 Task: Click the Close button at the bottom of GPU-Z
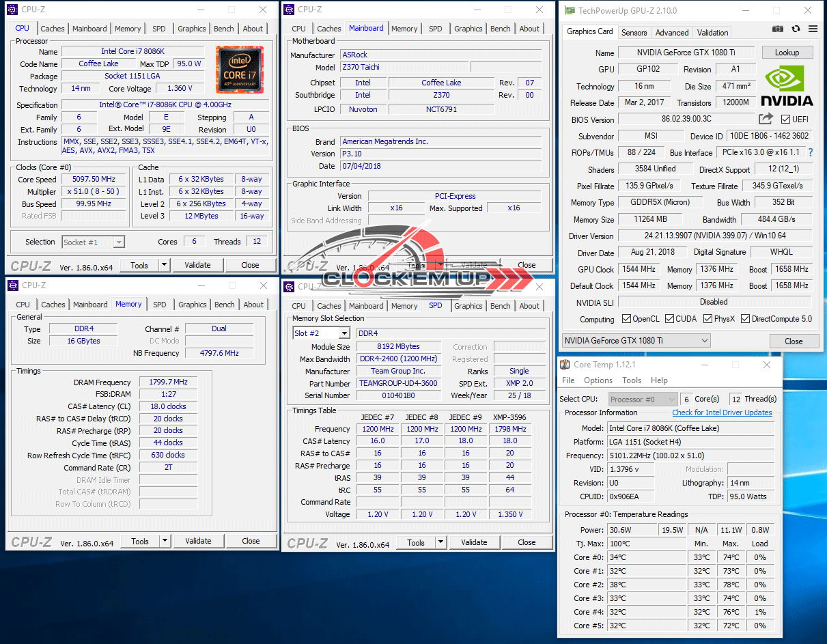click(794, 341)
